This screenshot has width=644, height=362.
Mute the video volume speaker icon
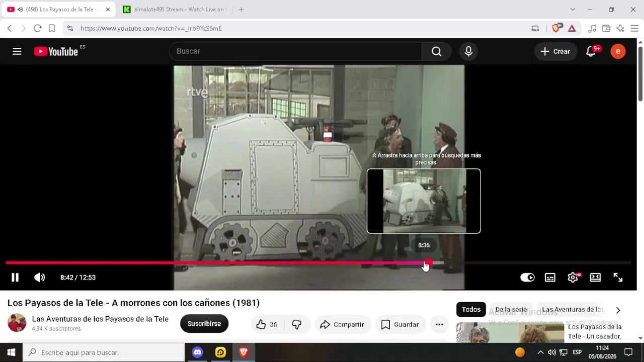coord(39,278)
